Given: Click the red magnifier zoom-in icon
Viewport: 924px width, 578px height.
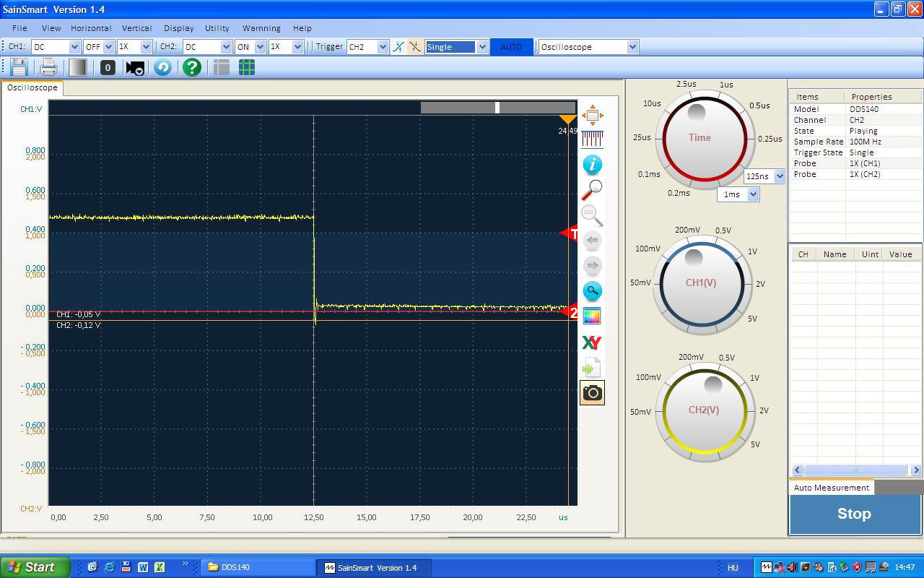Looking at the screenshot, I should coord(592,189).
